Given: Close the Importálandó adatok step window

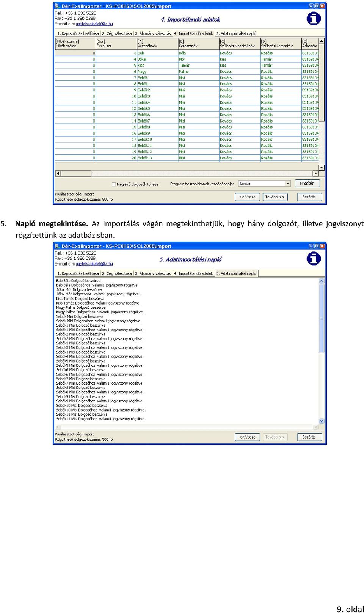Looking at the screenshot, I should pyautogui.click(x=322, y=6).
